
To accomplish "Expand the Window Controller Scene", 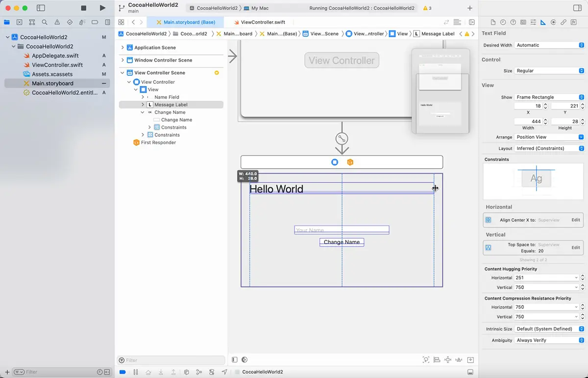I will click(122, 60).
